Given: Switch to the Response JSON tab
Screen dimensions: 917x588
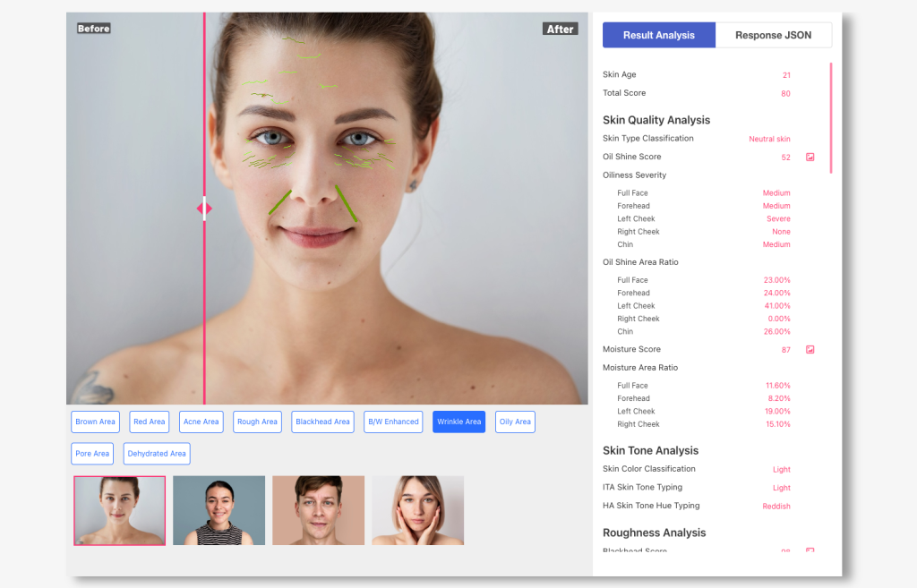Looking at the screenshot, I should click(x=773, y=35).
